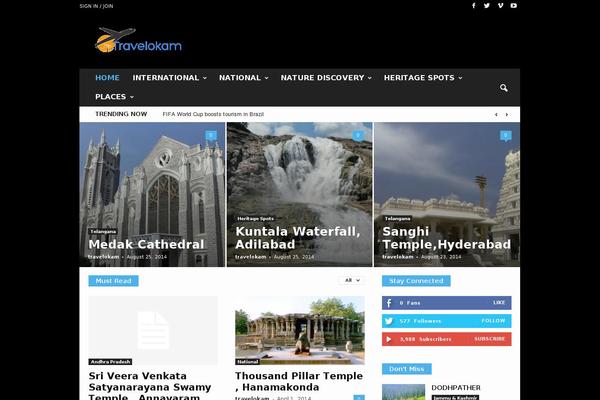
Task: Click placeholder thumbnail of Sri Veera article
Action: [153, 330]
